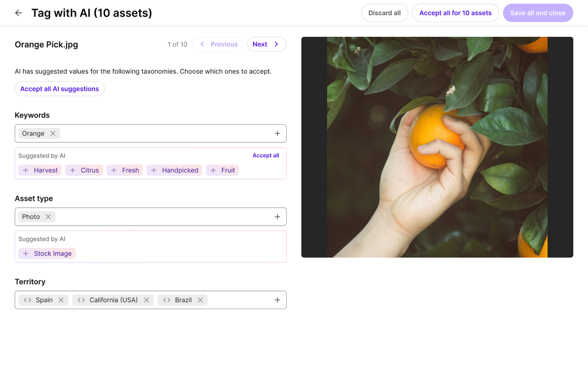
Task: Click Discard all button
Action: click(x=385, y=13)
